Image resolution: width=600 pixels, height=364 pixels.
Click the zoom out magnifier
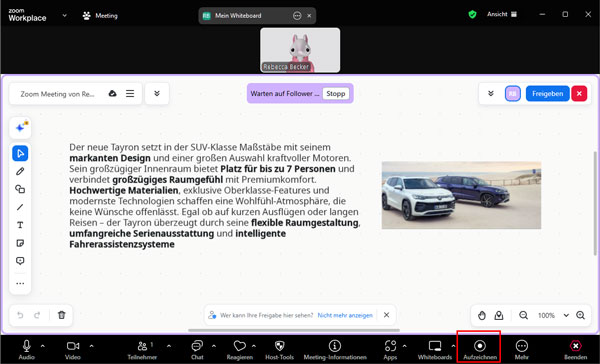[523, 315]
